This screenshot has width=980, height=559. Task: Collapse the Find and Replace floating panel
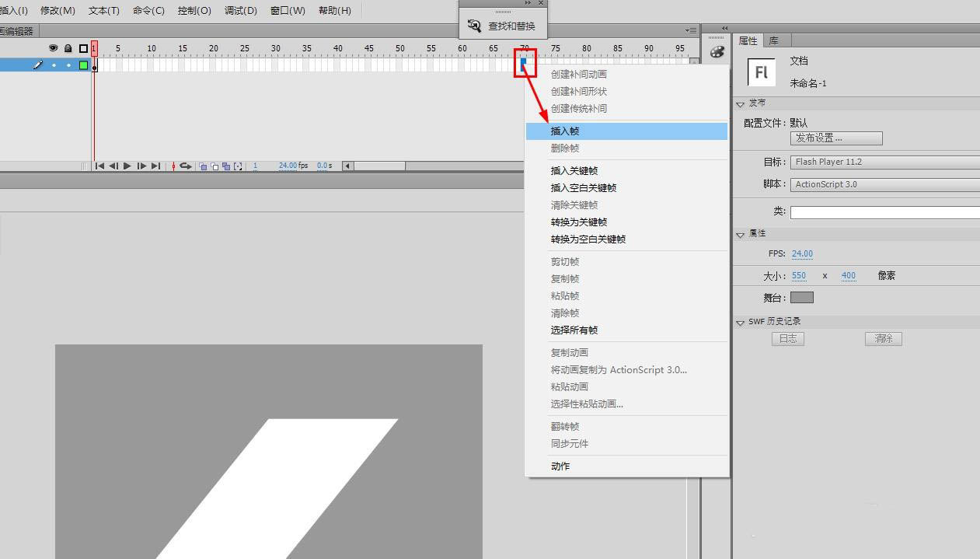[x=528, y=3]
